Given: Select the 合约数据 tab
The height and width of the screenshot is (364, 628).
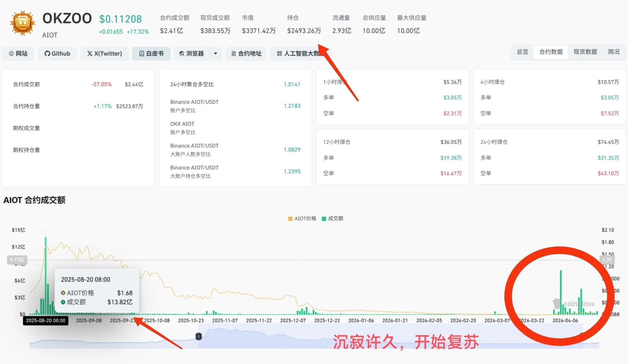Looking at the screenshot, I should click(x=551, y=52).
